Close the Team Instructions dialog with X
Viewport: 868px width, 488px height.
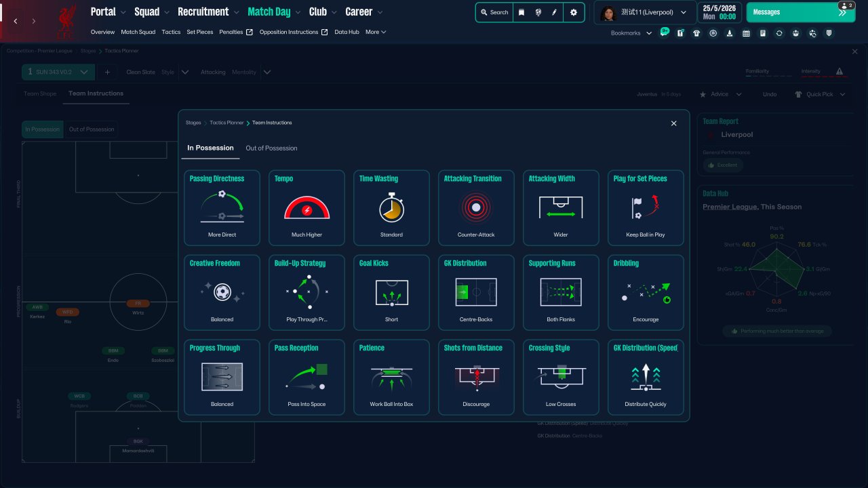click(673, 123)
